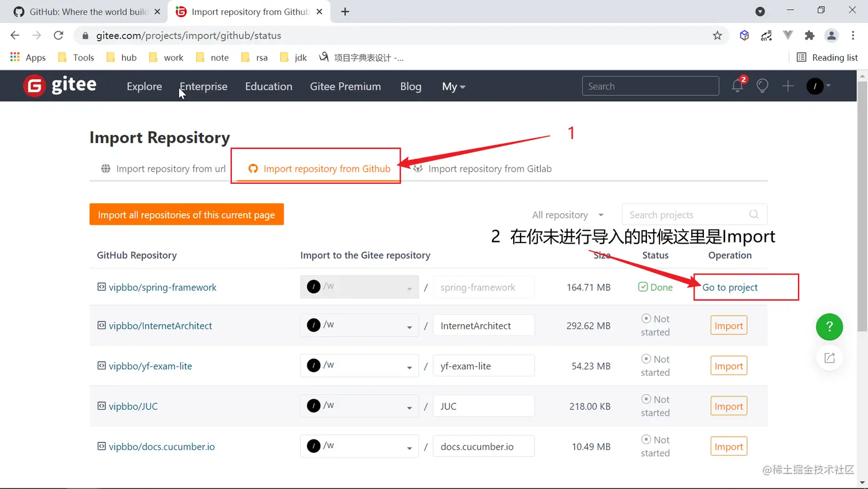Open the Reading list
Screen dimensions: 868x489
(x=827, y=57)
